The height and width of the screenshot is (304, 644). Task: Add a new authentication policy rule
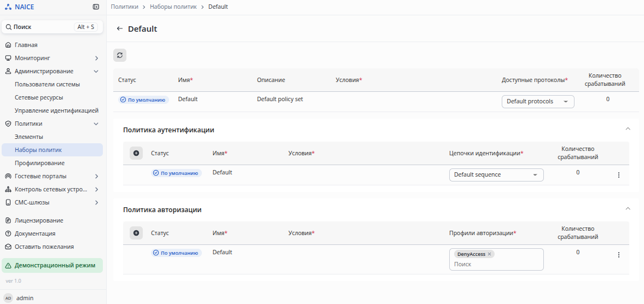pyautogui.click(x=136, y=153)
